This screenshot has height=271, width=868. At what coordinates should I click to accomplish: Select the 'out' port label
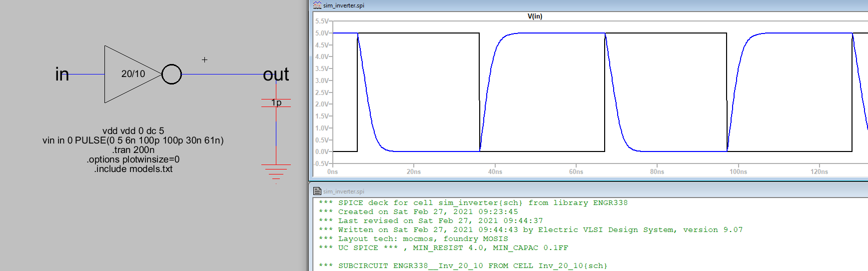click(x=276, y=74)
